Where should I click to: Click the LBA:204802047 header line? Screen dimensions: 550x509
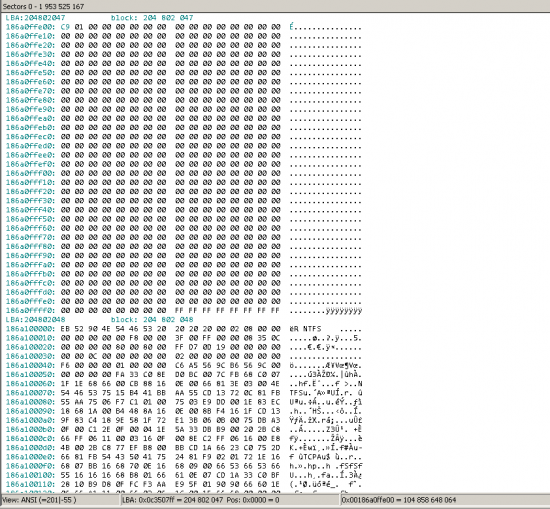[35, 18]
